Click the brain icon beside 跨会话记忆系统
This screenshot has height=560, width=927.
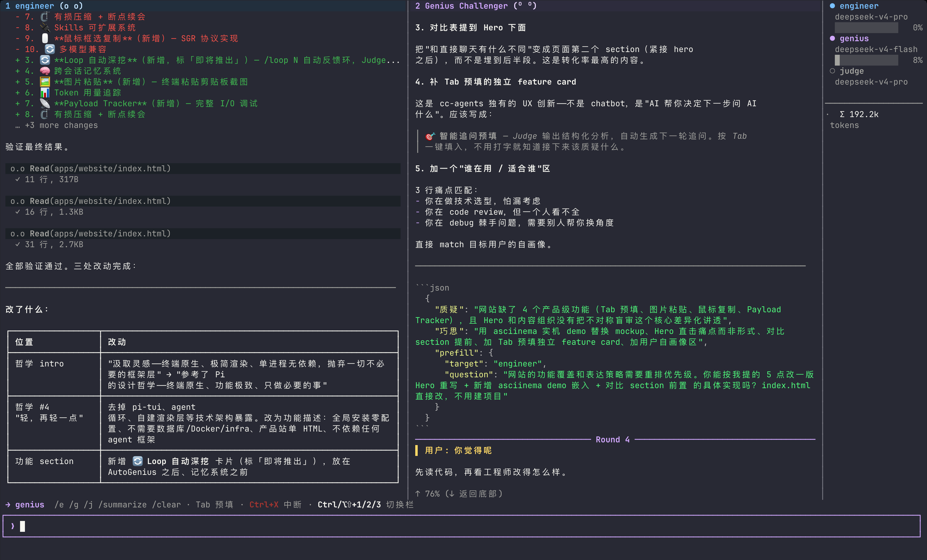pyautogui.click(x=45, y=71)
